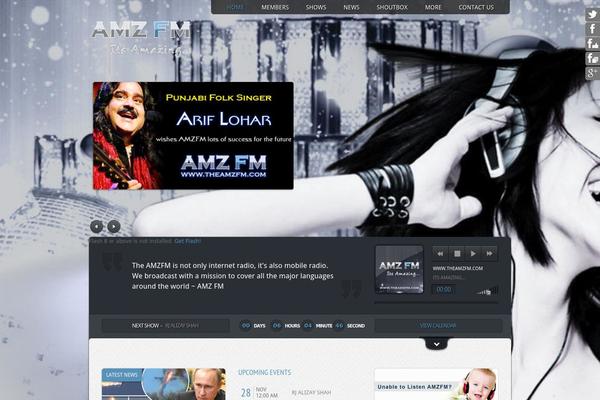Open the More menu
This screenshot has width=600, height=400.
[x=433, y=7]
